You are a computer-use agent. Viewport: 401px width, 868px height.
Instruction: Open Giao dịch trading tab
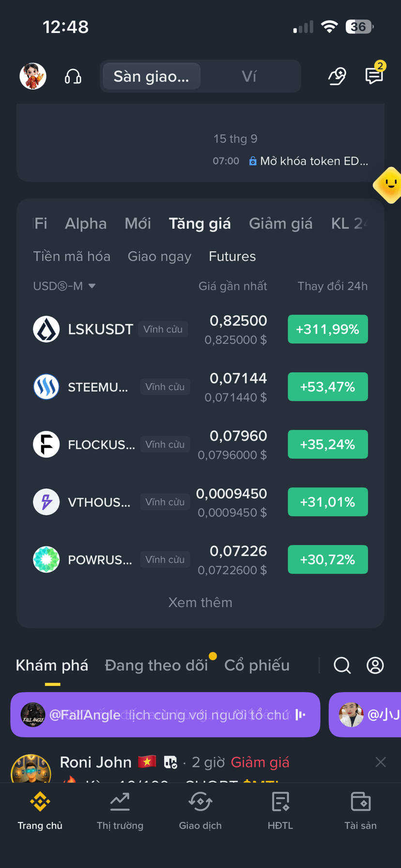pos(200,811)
